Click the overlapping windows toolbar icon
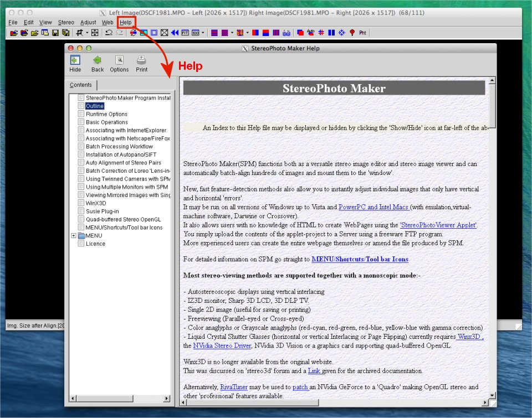The image size is (532, 418). point(45,33)
